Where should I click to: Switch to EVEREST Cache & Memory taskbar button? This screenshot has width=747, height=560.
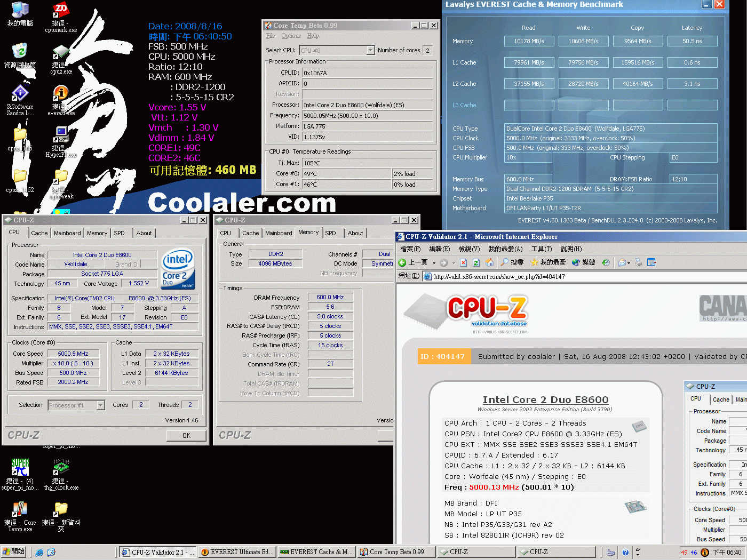click(316, 552)
